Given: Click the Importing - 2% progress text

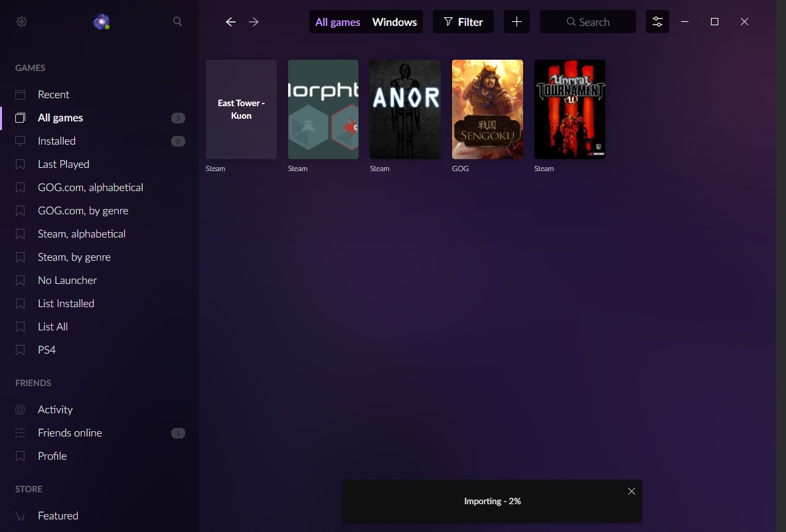Looking at the screenshot, I should [x=493, y=501].
